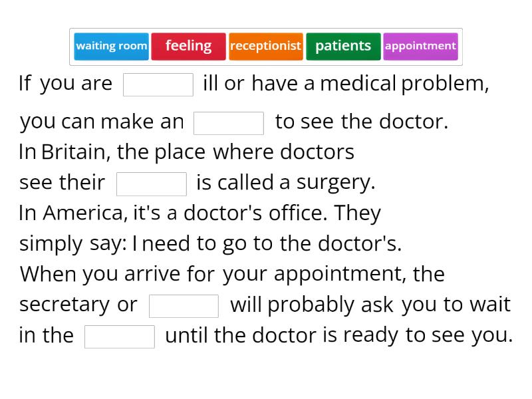Place 'feeling' into the first sentence blank
The height and width of the screenshot is (399, 532).
click(159, 84)
